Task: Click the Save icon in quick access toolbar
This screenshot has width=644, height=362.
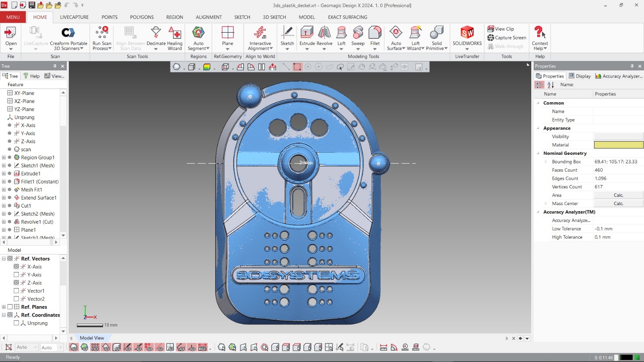Action: (x=32, y=5)
